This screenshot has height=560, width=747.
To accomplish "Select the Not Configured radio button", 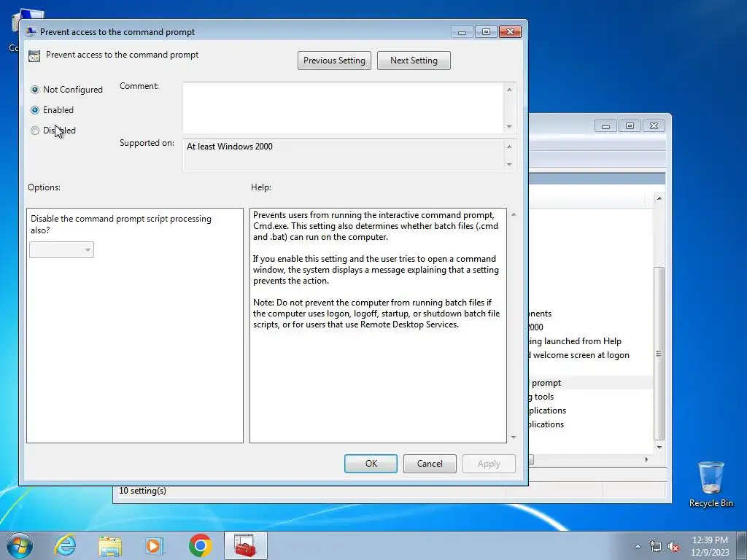I will (35, 90).
